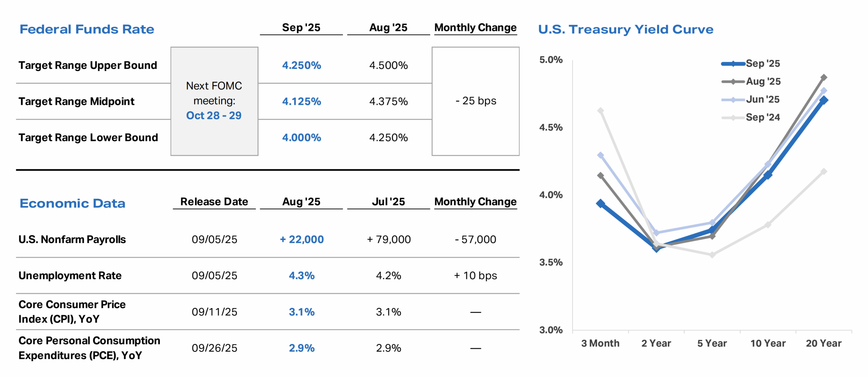This screenshot has height=377, width=868.
Task: Click Sep '25 data point at 20 Year
Action: pyautogui.click(x=824, y=100)
